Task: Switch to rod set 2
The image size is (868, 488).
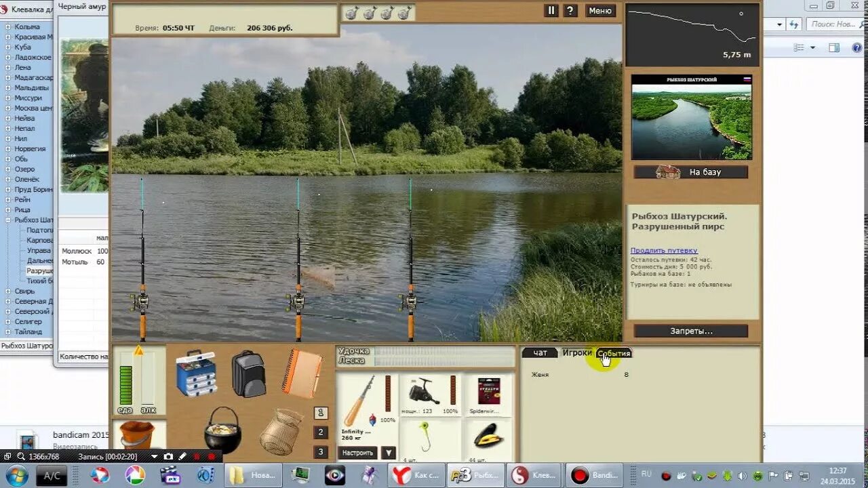Action: click(x=321, y=432)
